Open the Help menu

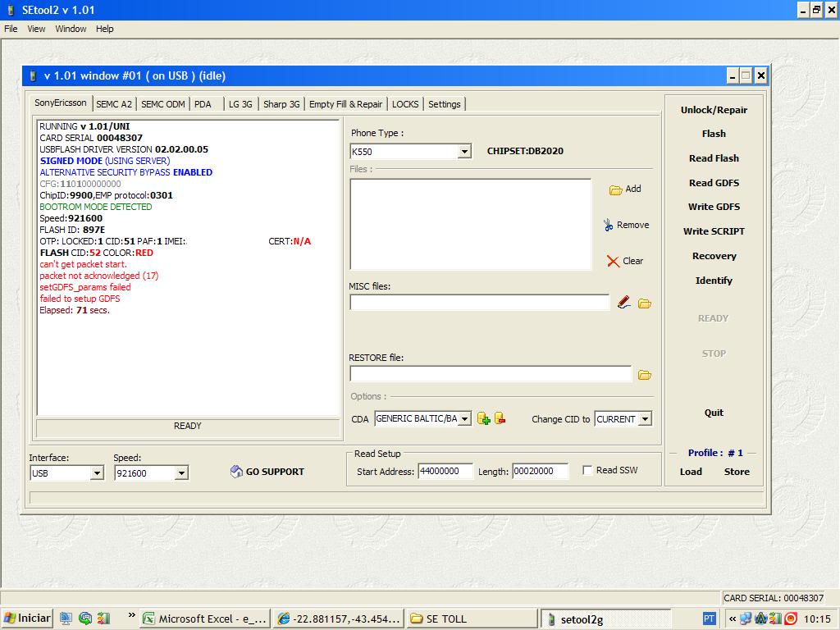coord(105,29)
